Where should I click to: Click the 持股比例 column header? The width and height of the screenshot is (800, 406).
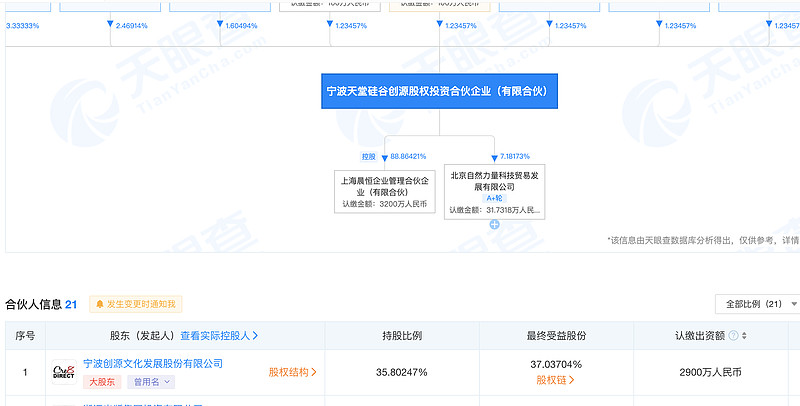402,336
